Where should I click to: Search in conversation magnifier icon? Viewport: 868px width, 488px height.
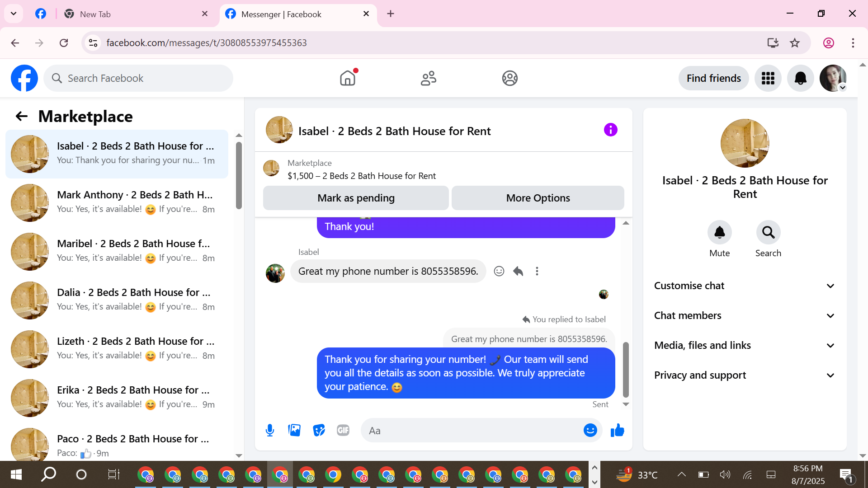coord(768,232)
